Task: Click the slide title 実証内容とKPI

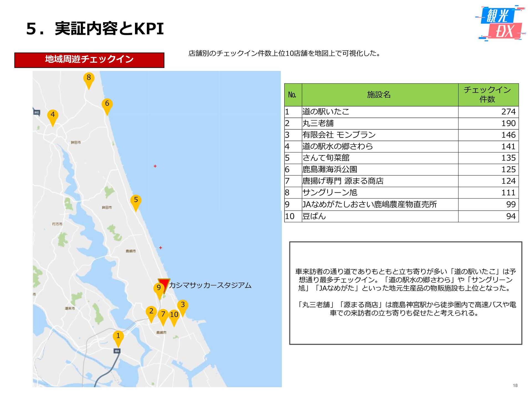Action: pos(95,29)
